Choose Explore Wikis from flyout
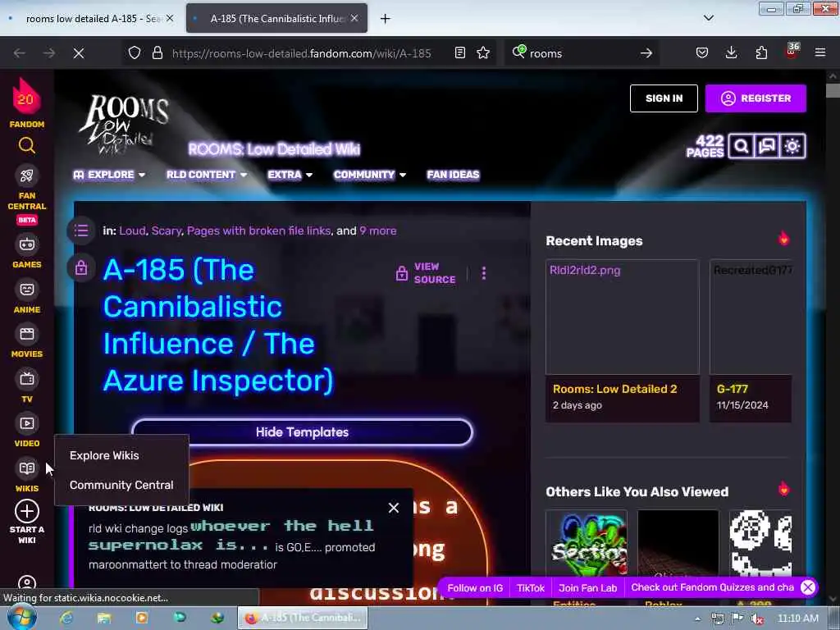The width and height of the screenshot is (840, 630). [x=104, y=455]
